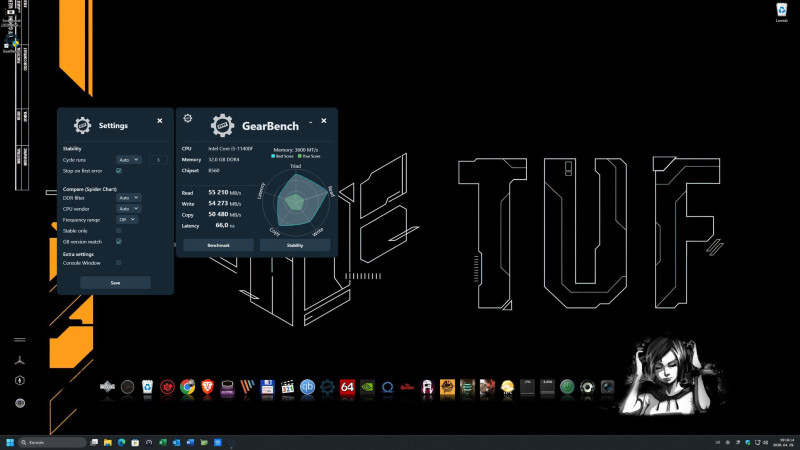The width and height of the screenshot is (800, 450).
Task: Start the Stability test button
Action: [x=295, y=245]
